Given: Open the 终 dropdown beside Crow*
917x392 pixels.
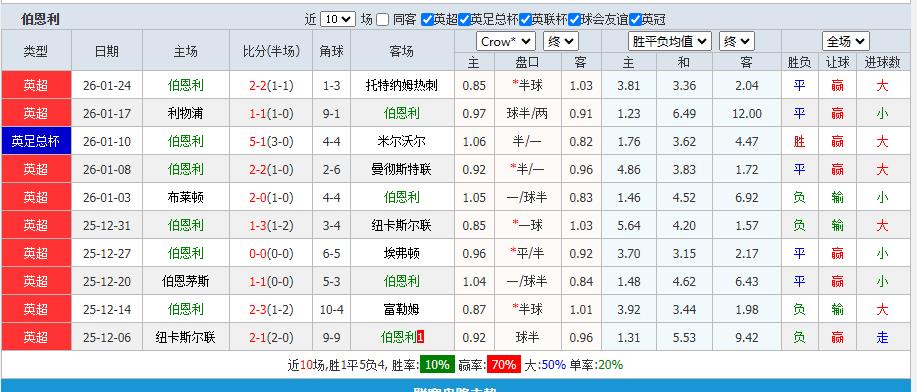Looking at the screenshot, I should coord(561,42).
